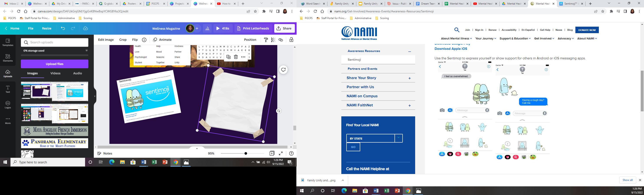
Task: Expand the About Mental Illness menu
Action: coord(456,38)
